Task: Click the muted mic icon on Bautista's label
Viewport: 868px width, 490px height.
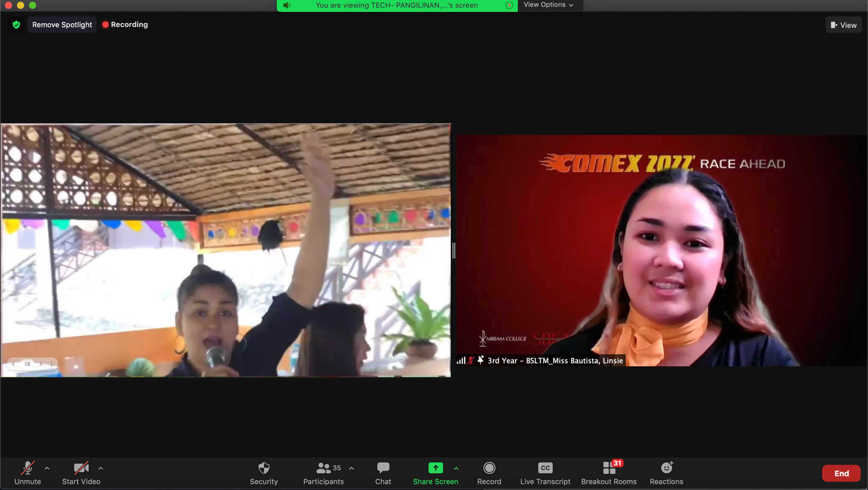Action: pos(470,360)
